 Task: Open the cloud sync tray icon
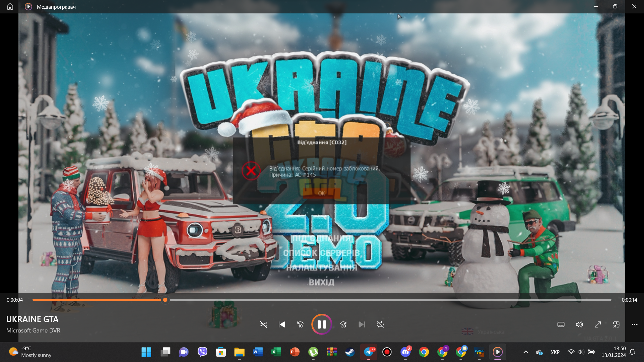pyautogui.click(x=539, y=352)
